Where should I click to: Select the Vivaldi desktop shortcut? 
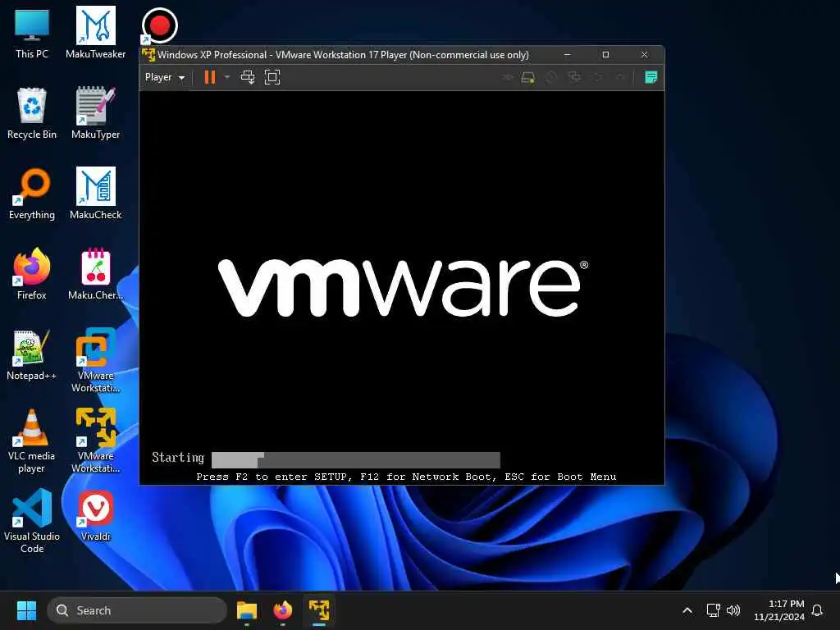coord(96,515)
